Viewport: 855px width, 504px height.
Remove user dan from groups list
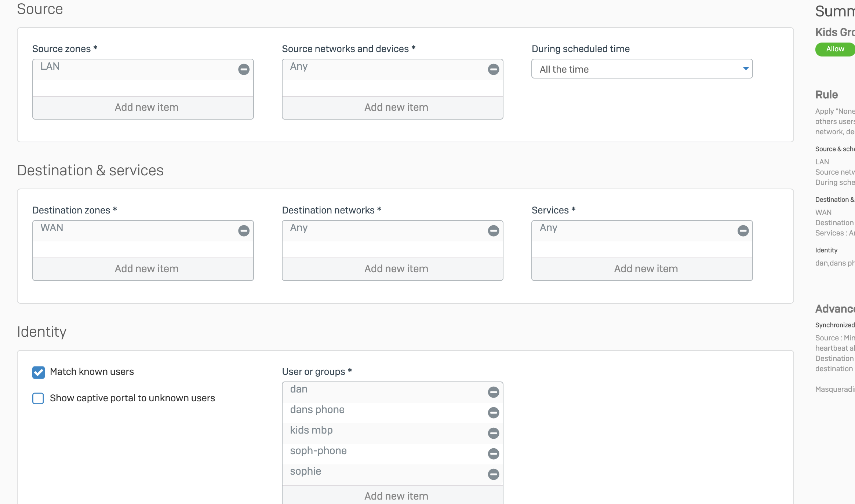click(493, 392)
